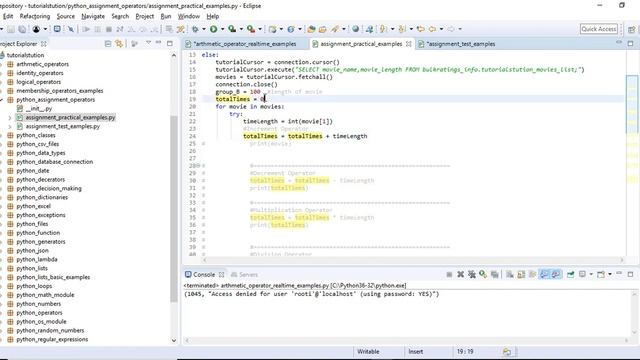This screenshot has width=640, height=360.
Task: Click the Debug bug icon in the toolbar
Action: (195, 29)
